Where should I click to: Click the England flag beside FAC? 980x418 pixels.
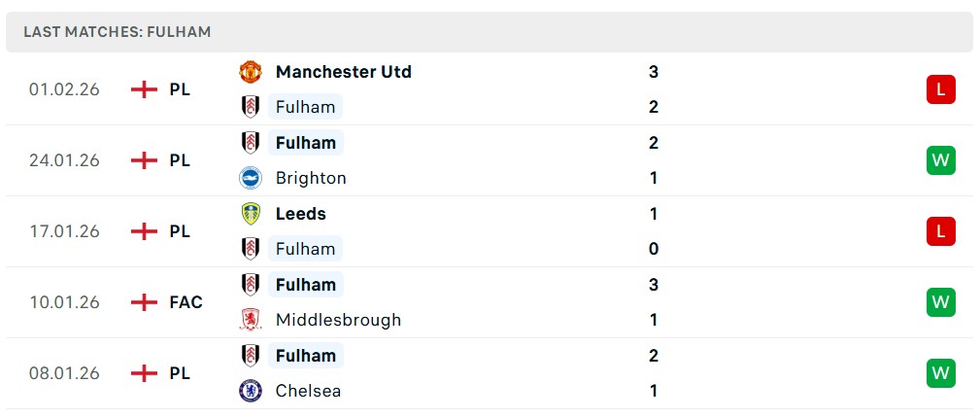[x=144, y=302]
